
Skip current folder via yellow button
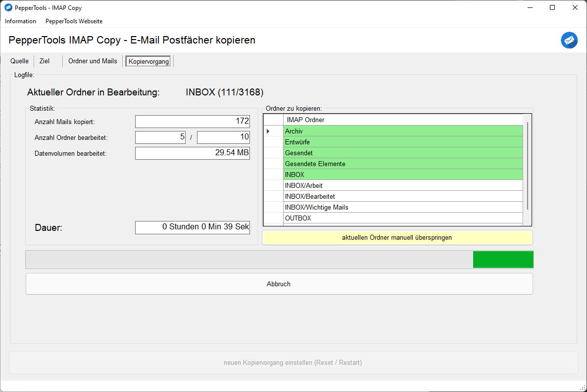(397, 237)
